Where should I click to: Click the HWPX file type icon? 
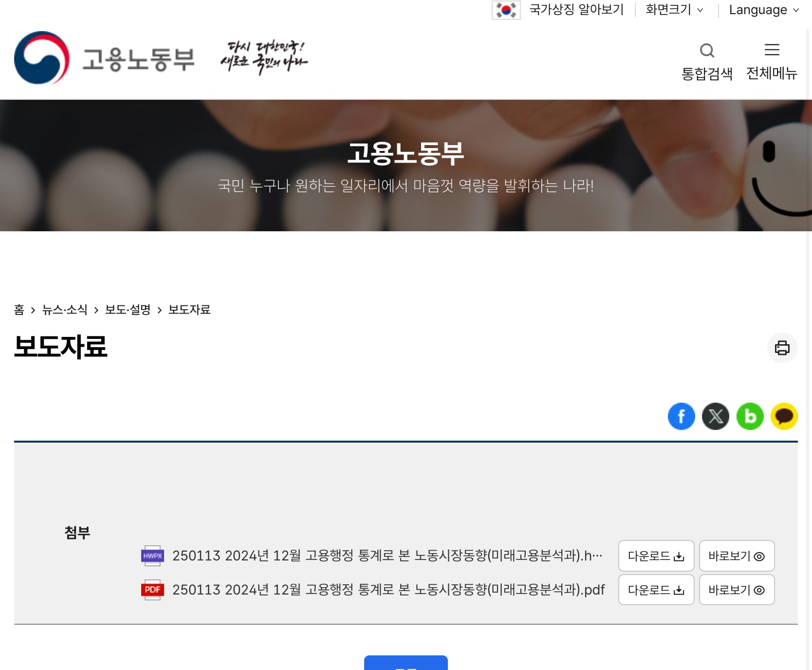pos(152,556)
